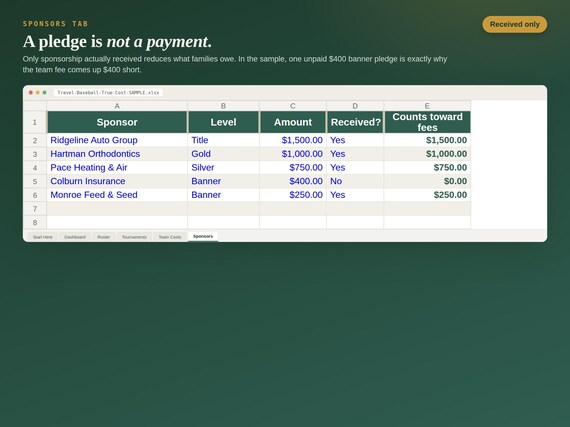Select the Team Costs sheet tab

tap(170, 237)
